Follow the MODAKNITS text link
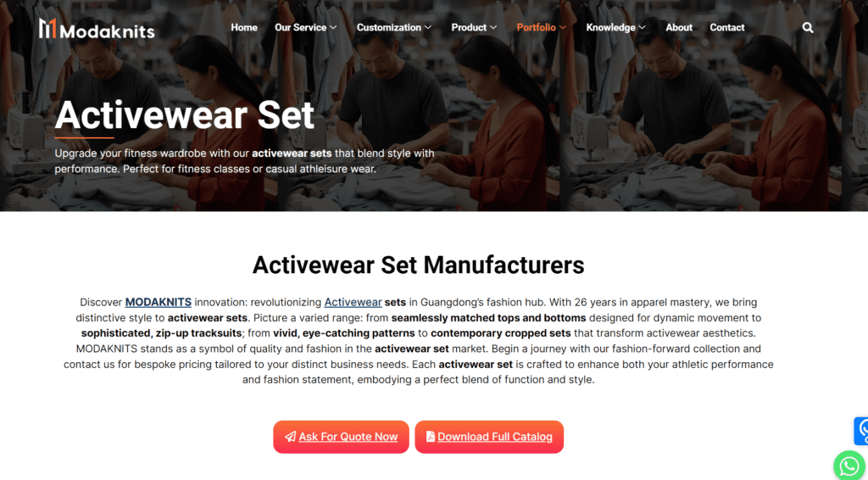868x480 pixels. pyautogui.click(x=159, y=302)
